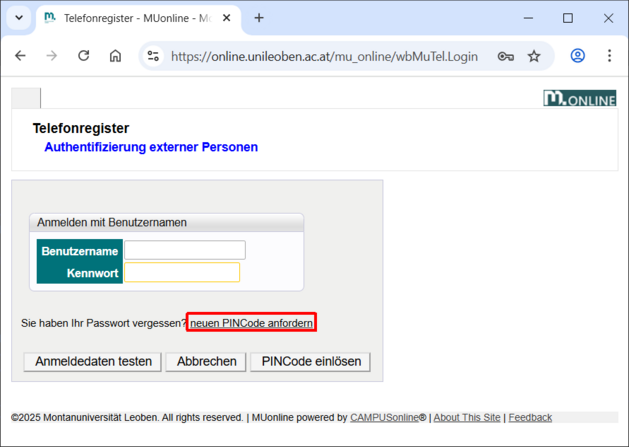
Task: Open the Chrome three-dot menu
Action: click(609, 56)
